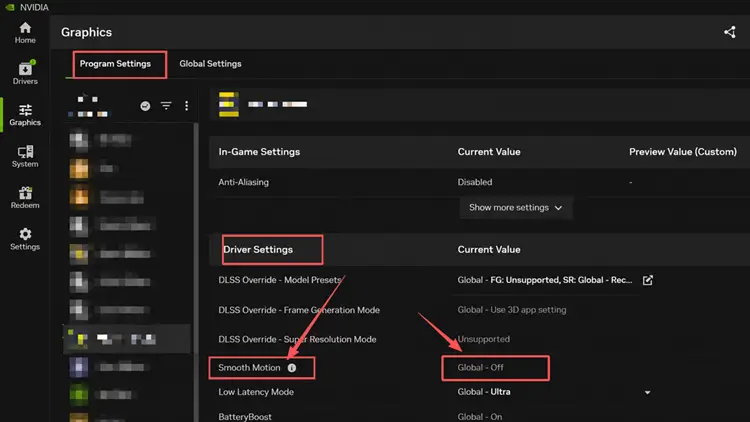Open the Redeem gift section
750x422 pixels.
point(25,198)
